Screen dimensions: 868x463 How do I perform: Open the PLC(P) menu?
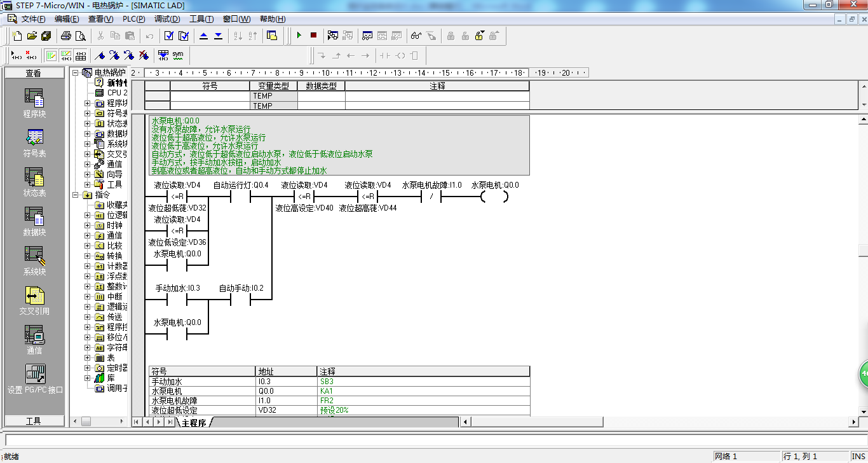coord(133,19)
